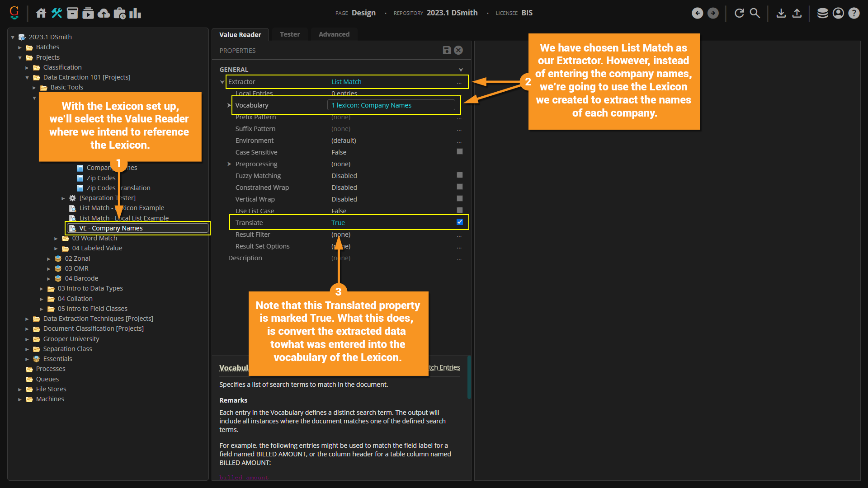
Task: Navigate back with the arrow button
Action: 697,13
